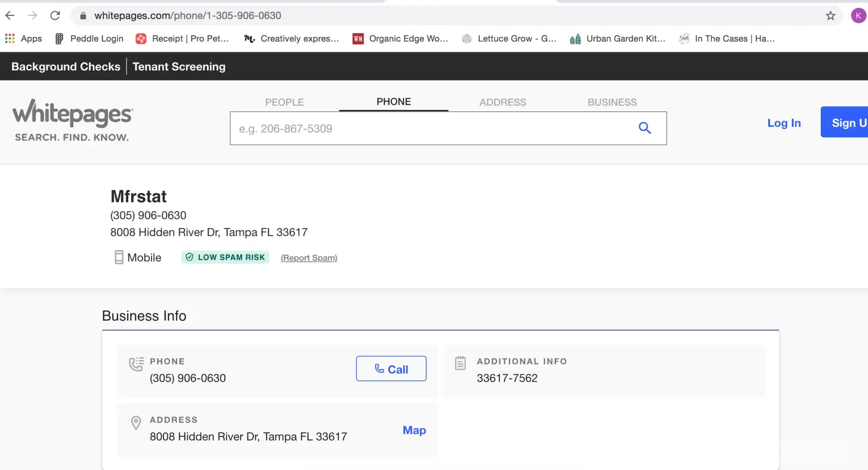The image size is (868, 470).
Task: Click the magnifying glass search icon
Action: 645,128
